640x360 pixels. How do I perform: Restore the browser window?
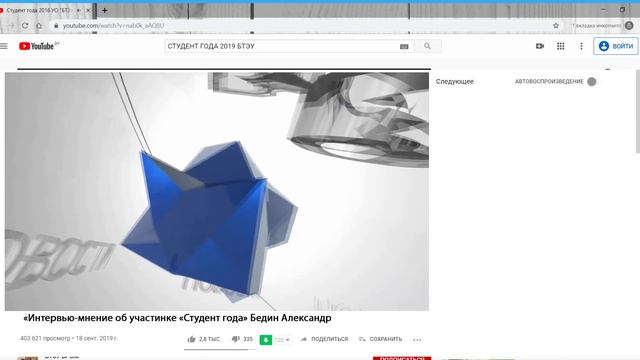point(622,10)
